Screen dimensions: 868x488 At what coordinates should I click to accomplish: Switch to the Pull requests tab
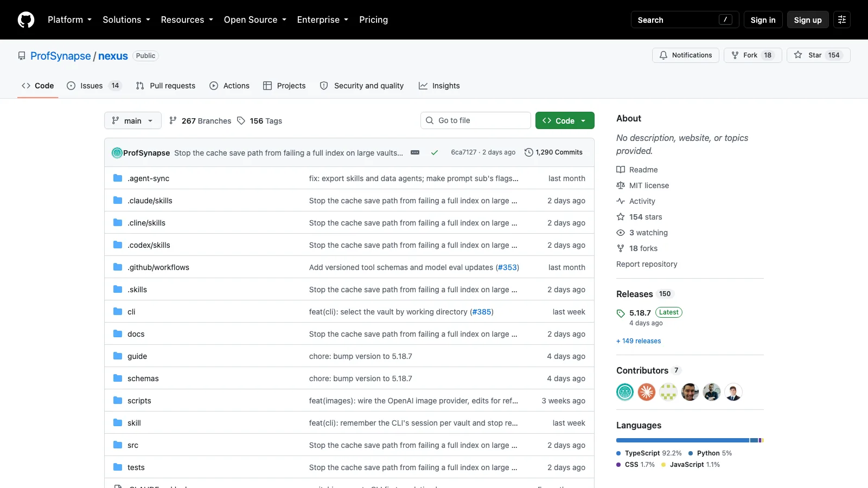click(x=165, y=86)
